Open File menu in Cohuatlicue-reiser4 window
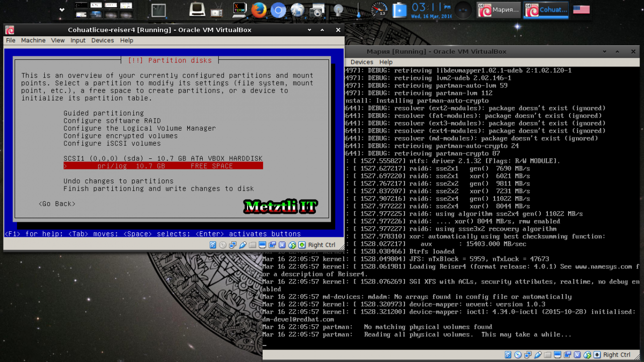This screenshot has height=362, width=644. click(x=11, y=40)
